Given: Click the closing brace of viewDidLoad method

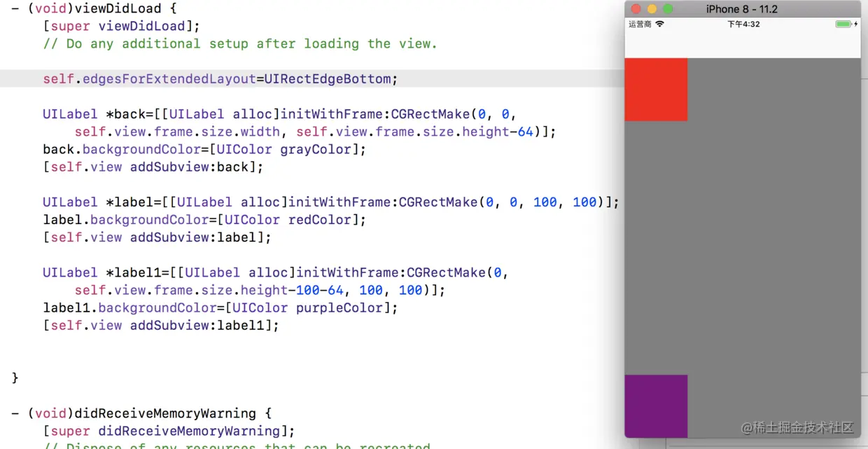Looking at the screenshot, I should click(x=15, y=378).
